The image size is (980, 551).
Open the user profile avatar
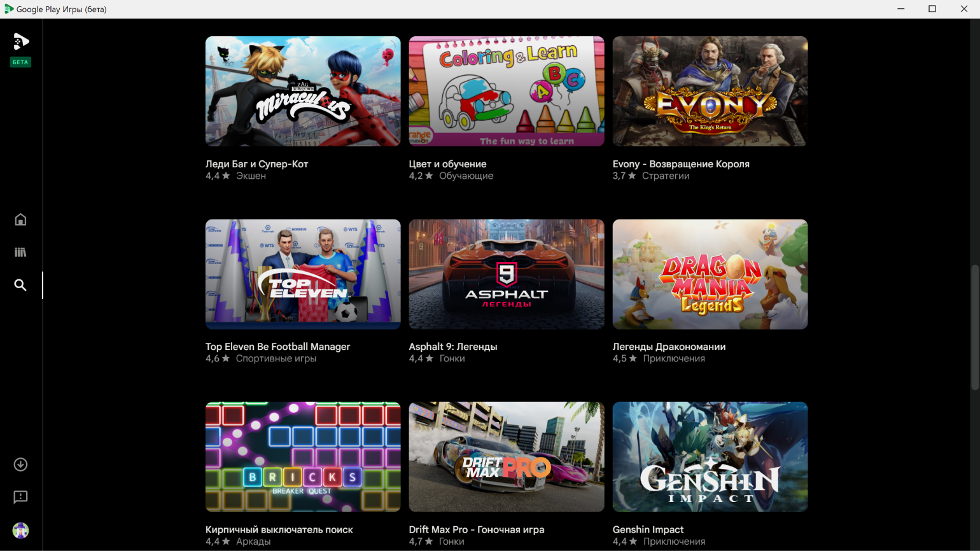click(x=20, y=531)
